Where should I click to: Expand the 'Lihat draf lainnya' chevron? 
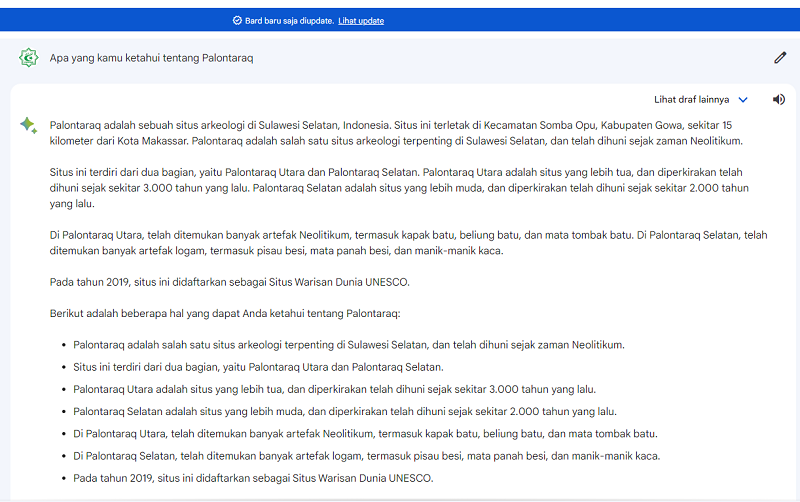(x=743, y=99)
